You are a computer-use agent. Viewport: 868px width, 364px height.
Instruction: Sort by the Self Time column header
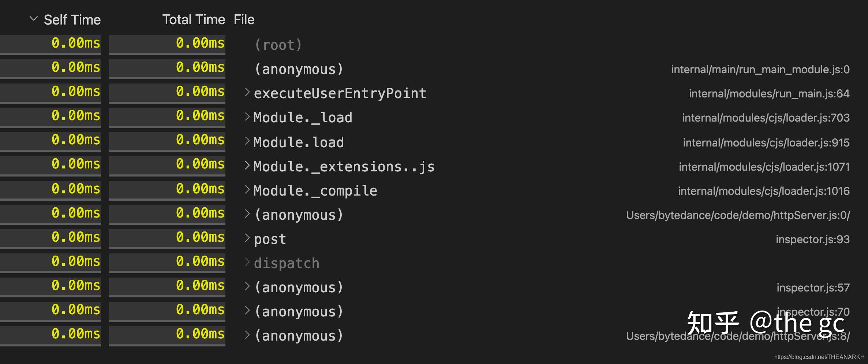click(72, 19)
